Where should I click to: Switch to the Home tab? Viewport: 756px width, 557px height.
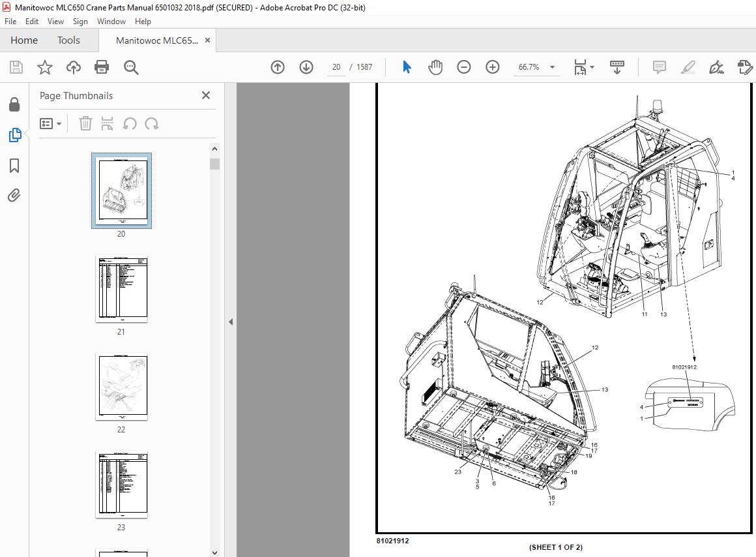tap(24, 40)
